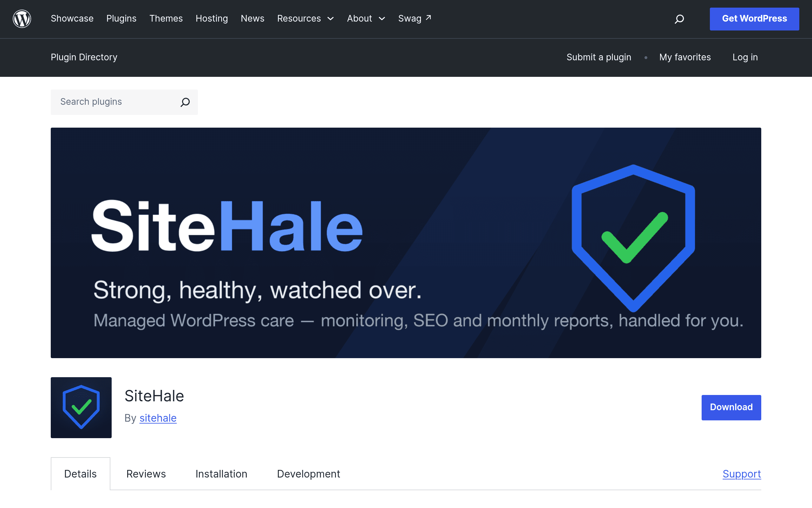The width and height of the screenshot is (812, 508).
Task: Switch to the Development tab
Action: (x=308, y=474)
